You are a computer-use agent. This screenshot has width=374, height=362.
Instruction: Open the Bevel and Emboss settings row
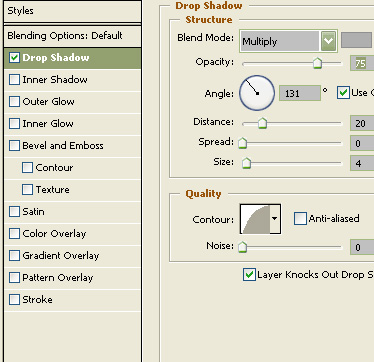point(73,146)
